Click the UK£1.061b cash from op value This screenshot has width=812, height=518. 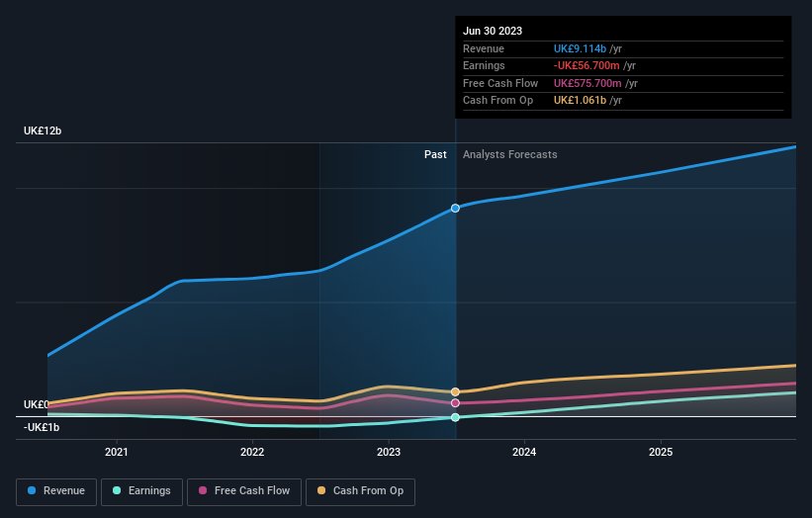580,101
